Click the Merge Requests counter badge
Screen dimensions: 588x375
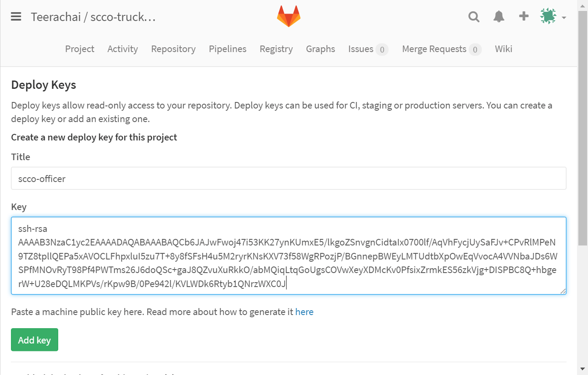click(x=475, y=49)
